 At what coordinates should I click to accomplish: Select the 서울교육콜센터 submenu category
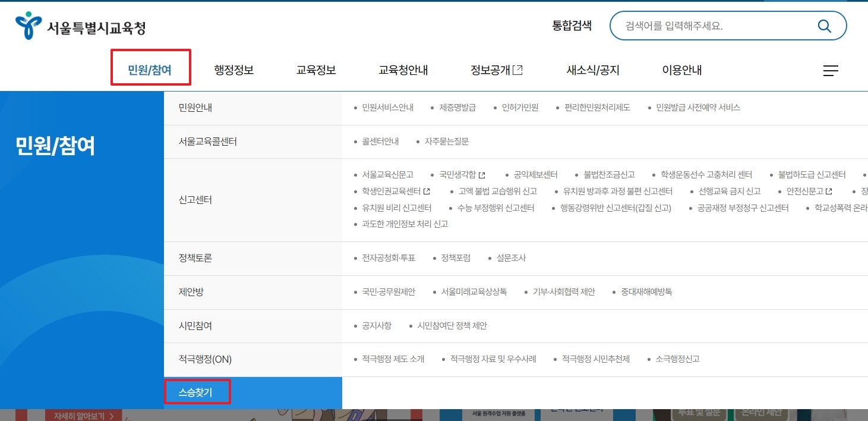(x=253, y=142)
